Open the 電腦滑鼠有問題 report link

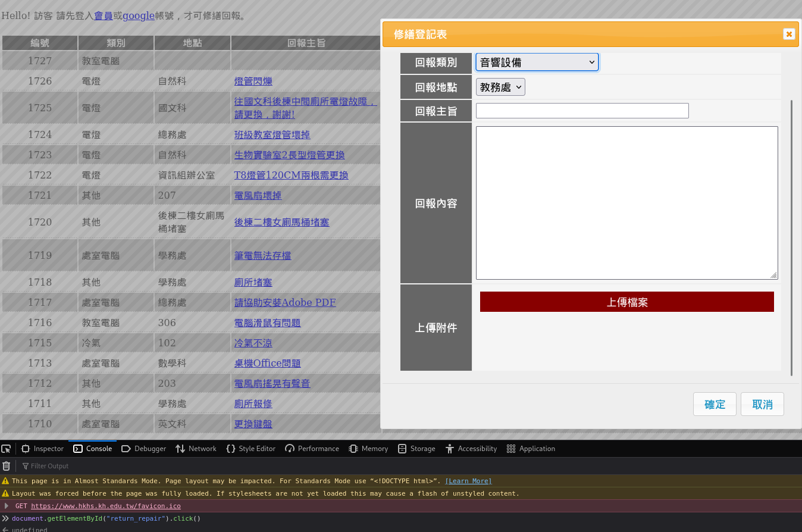pos(268,323)
